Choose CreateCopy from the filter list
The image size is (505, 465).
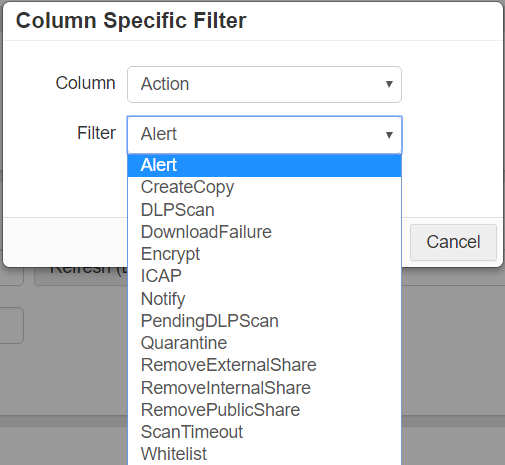point(264,187)
